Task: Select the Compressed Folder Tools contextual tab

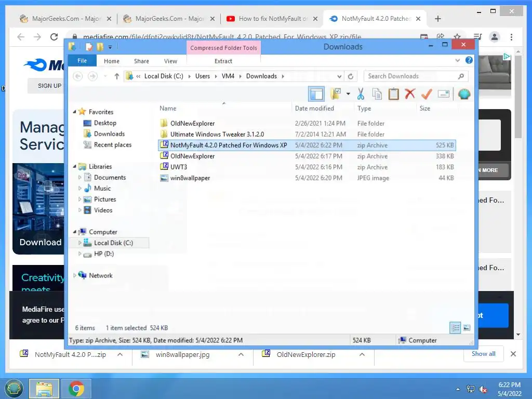Action: pyautogui.click(x=223, y=48)
